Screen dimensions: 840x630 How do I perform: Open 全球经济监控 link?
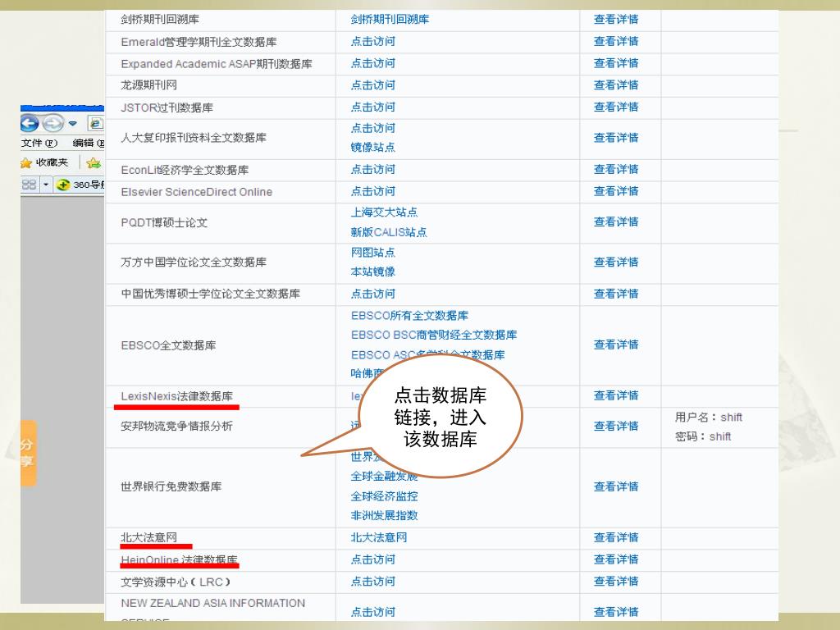pos(384,496)
